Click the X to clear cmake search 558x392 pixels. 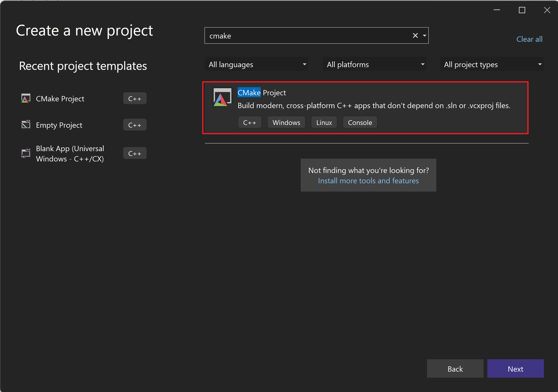click(415, 36)
